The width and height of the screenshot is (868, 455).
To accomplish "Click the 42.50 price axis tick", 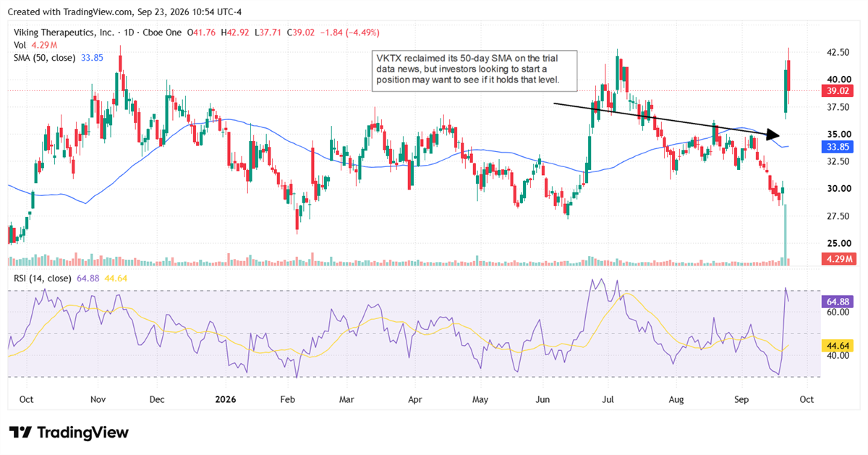I will point(838,53).
